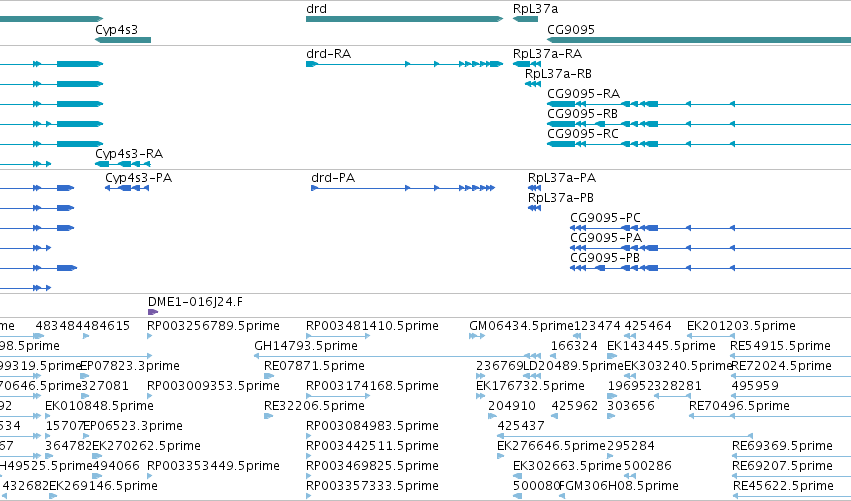Click the CG9095-PB protein label
This screenshot has height=501, width=851.
605,258
